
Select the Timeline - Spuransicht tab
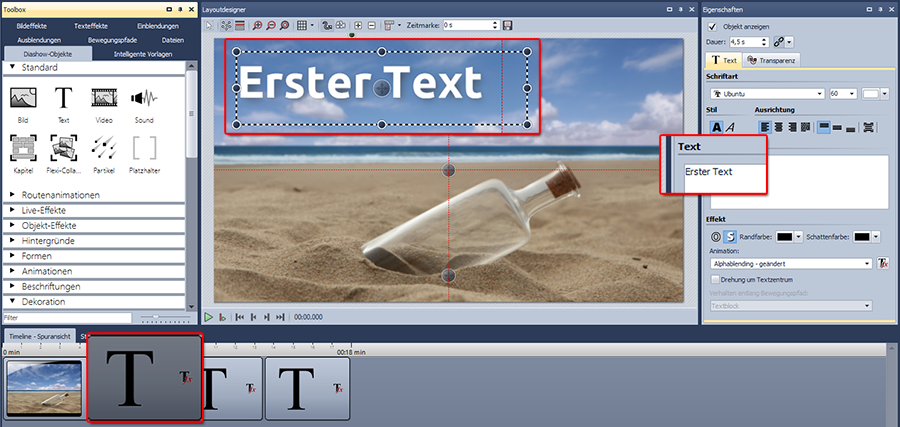(39, 336)
